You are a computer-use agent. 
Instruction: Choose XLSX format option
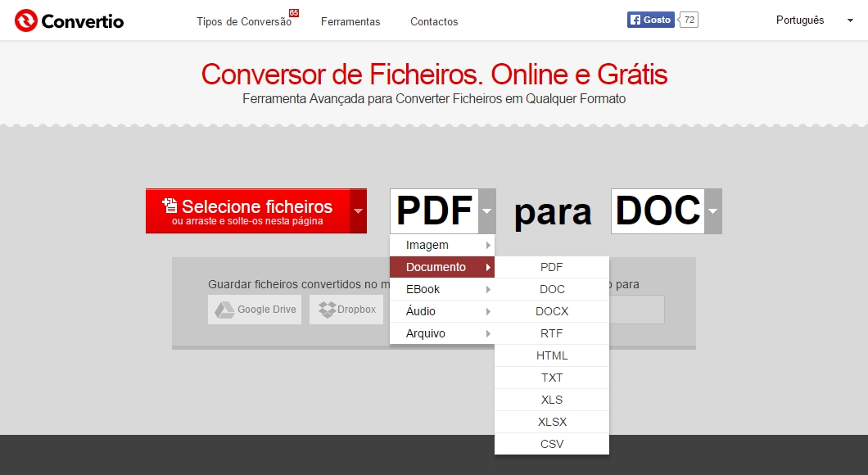coord(552,422)
